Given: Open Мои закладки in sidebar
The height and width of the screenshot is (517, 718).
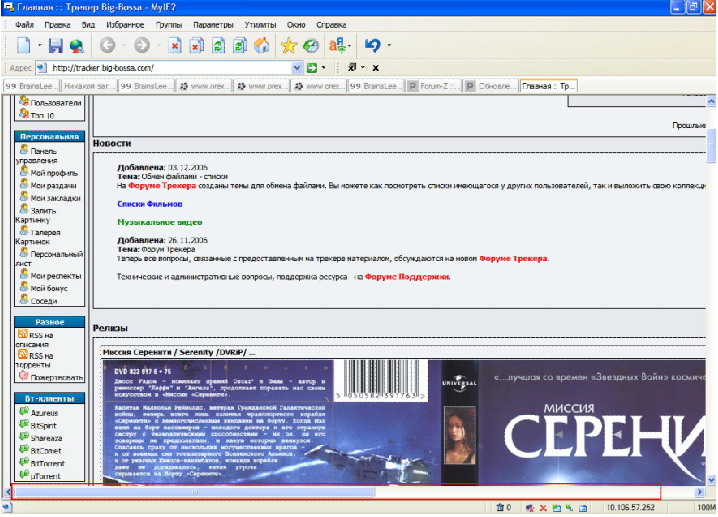Looking at the screenshot, I should click(55, 198).
